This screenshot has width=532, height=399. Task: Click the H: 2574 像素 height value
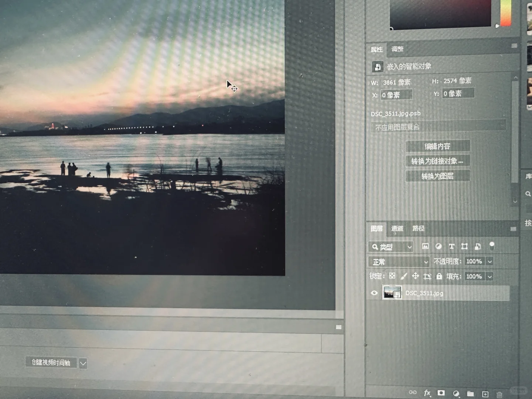coord(457,81)
